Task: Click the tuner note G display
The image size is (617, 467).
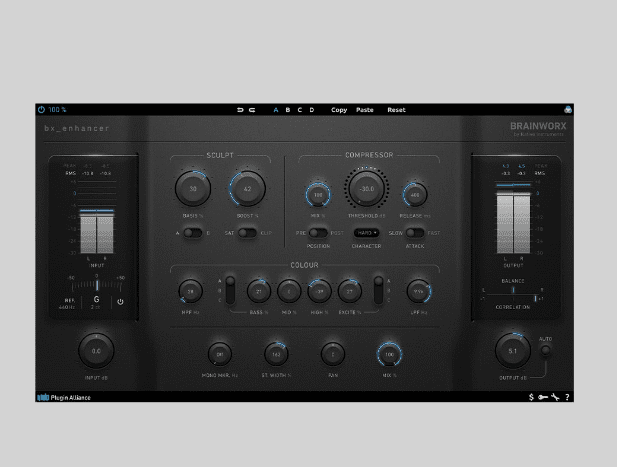Action: pyautogui.click(x=96, y=299)
